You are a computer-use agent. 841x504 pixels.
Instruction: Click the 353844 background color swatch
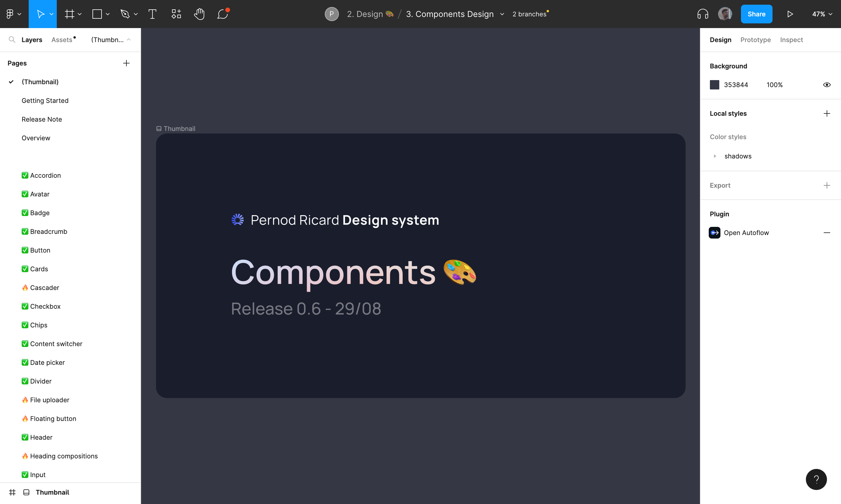tap(715, 85)
